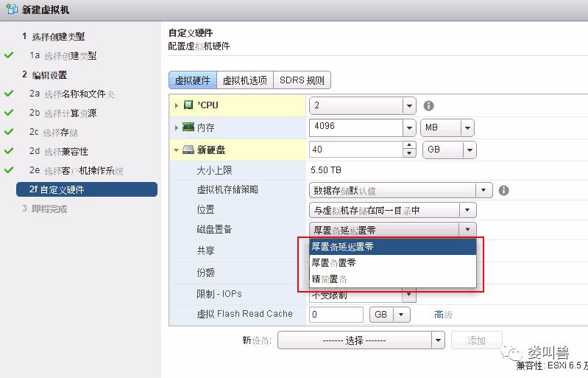The height and width of the screenshot is (378, 588).
Task: Click the 共享 label
Action: click(x=205, y=251)
